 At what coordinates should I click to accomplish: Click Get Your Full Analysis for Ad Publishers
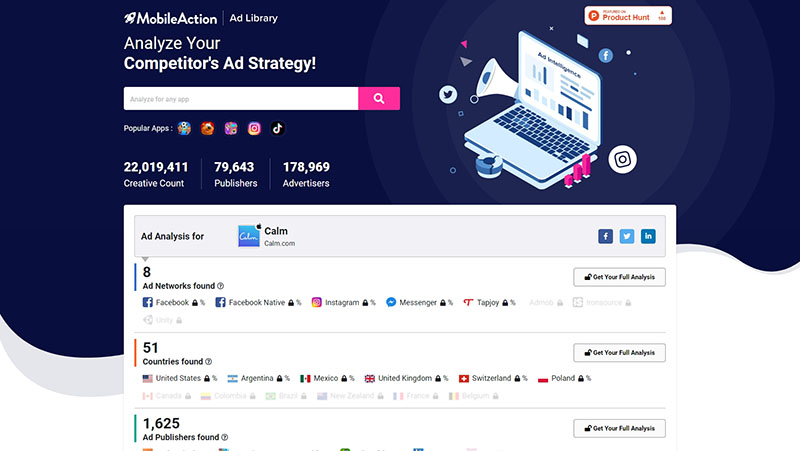point(619,428)
